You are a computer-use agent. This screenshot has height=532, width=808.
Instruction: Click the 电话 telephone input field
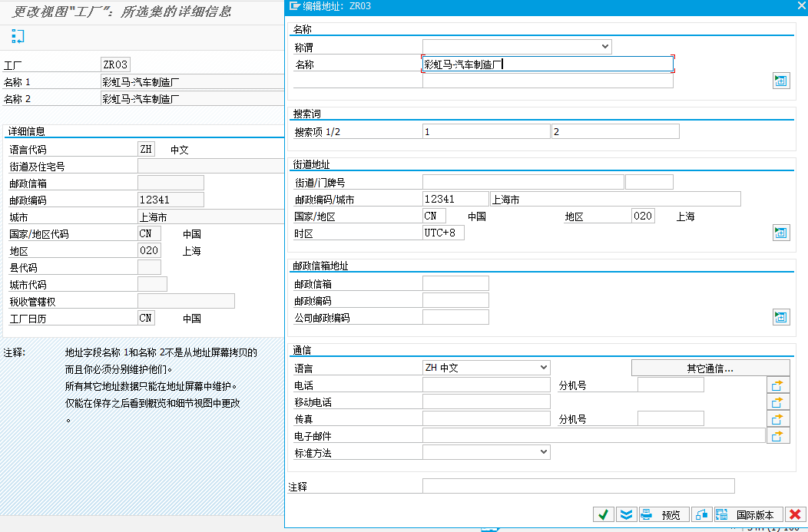tap(486, 385)
